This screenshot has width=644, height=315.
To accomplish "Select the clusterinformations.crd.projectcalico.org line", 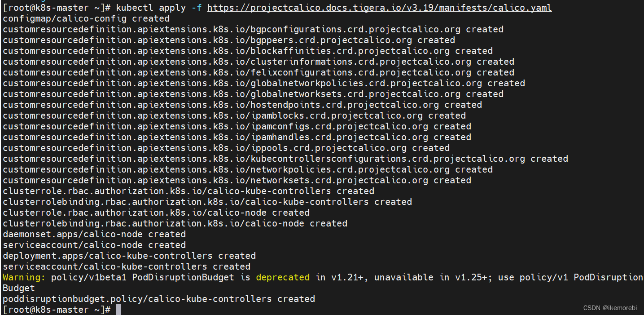I will (258, 62).
